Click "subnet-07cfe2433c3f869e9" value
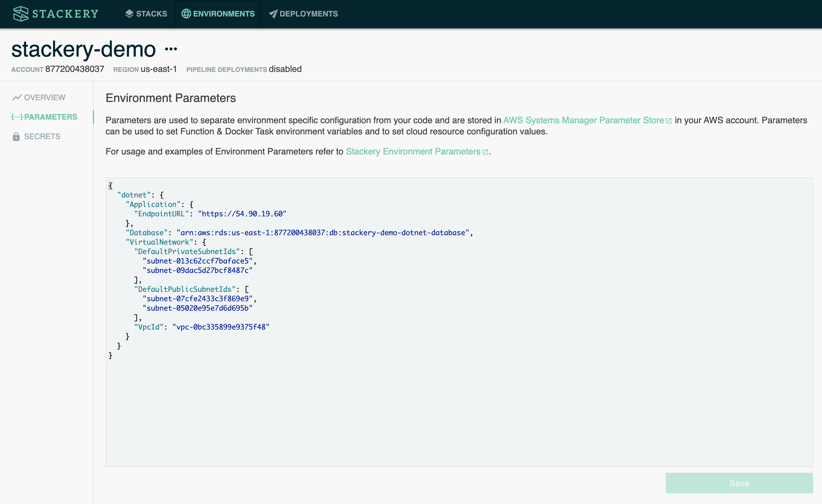The image size is (822, 504). (x=198, y=299)
